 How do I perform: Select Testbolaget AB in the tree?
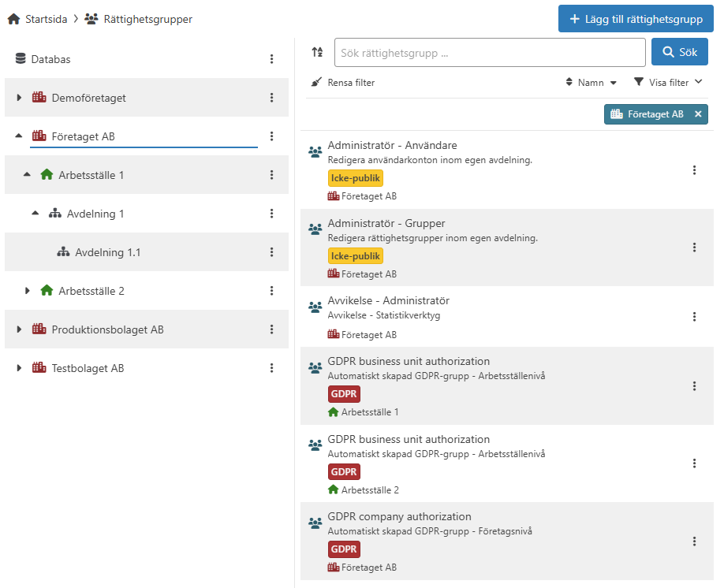point(88,368)
